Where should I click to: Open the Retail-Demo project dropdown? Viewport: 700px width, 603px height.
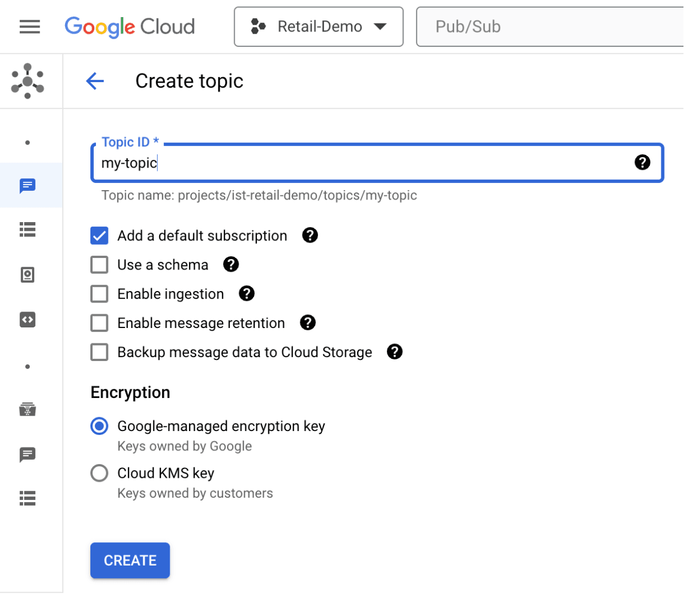pyautogui.click(x=319, y=26)
